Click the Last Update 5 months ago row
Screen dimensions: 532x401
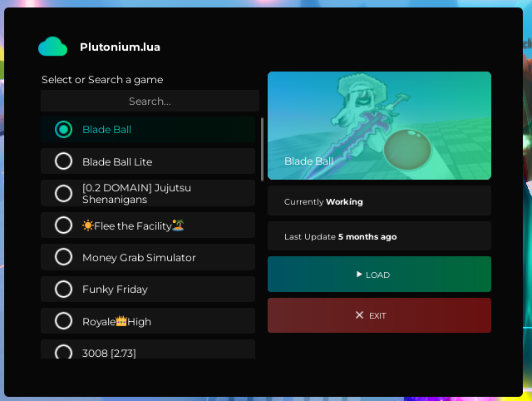click(x=379, y=236)
